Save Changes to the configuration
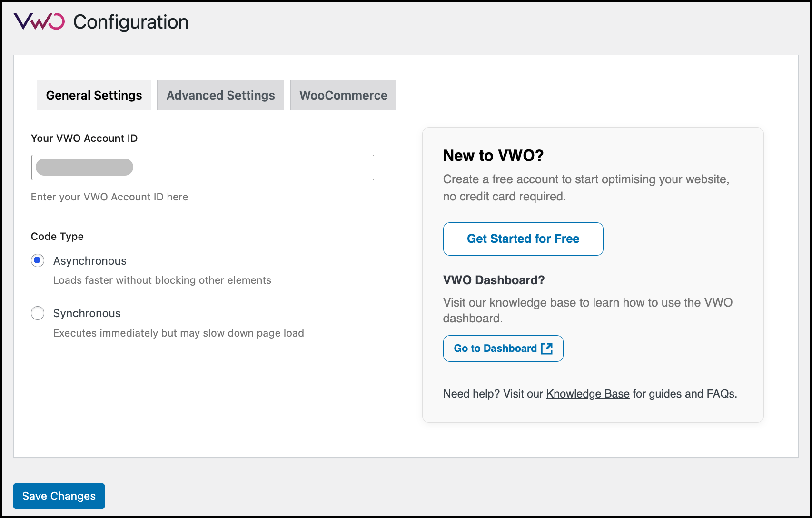This screenshot has height=518, width=812. tap(59, 496)
